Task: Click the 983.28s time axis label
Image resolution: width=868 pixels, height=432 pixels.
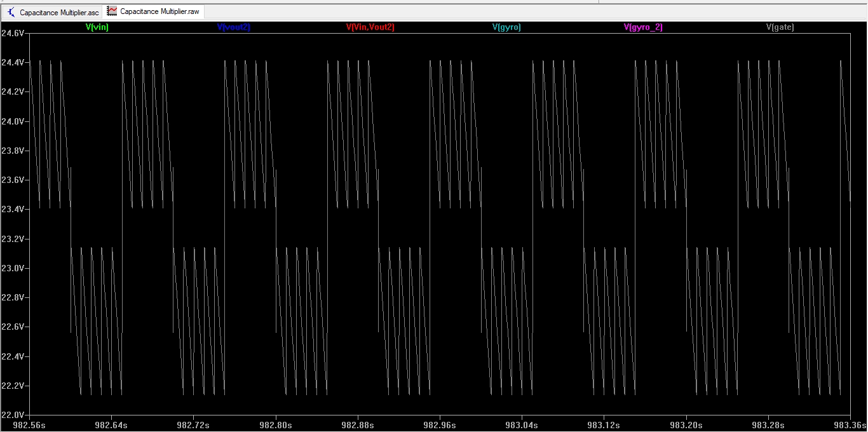Action: [x=768, y=424]
